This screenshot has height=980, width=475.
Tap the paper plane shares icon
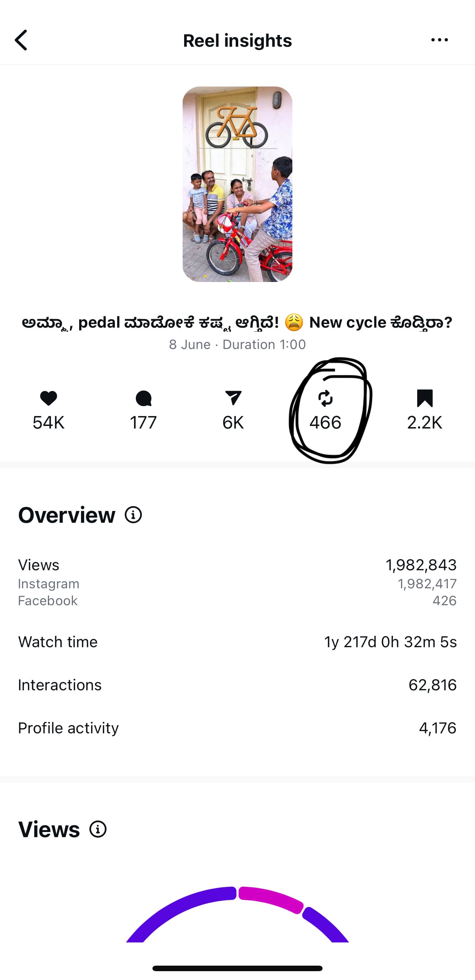[x=233, y=398]
